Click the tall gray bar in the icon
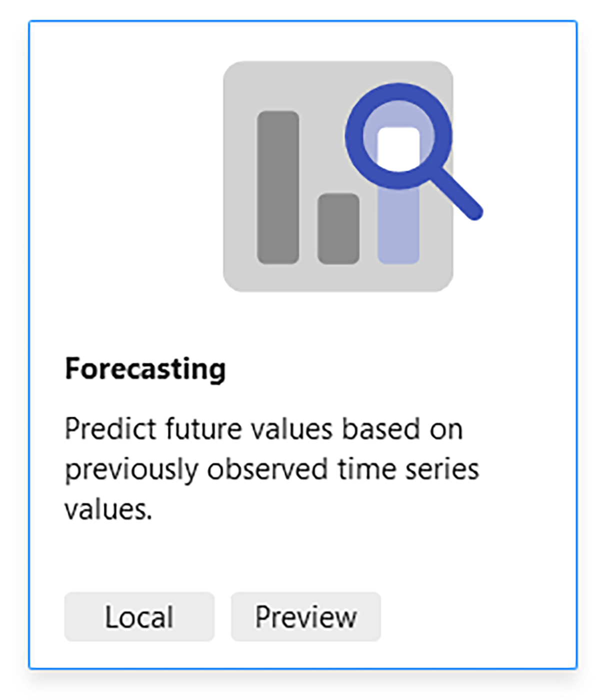The height and width of the screenshot is (700, 600). [x=278, y=187]
